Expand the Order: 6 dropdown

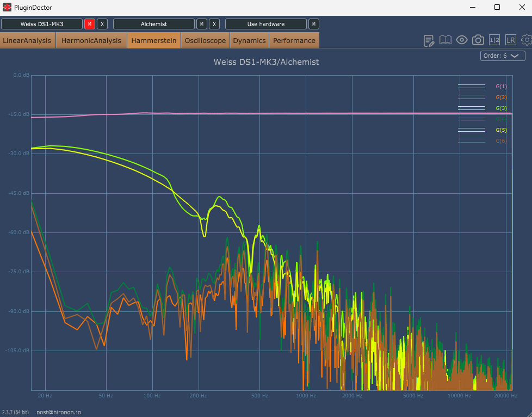click(x=503, y=56)
